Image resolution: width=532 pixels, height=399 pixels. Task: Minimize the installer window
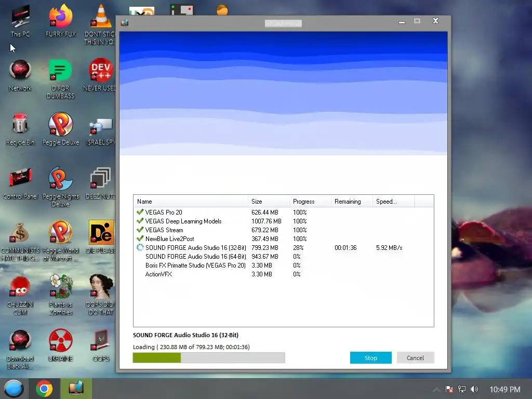[x=402, y=22]
